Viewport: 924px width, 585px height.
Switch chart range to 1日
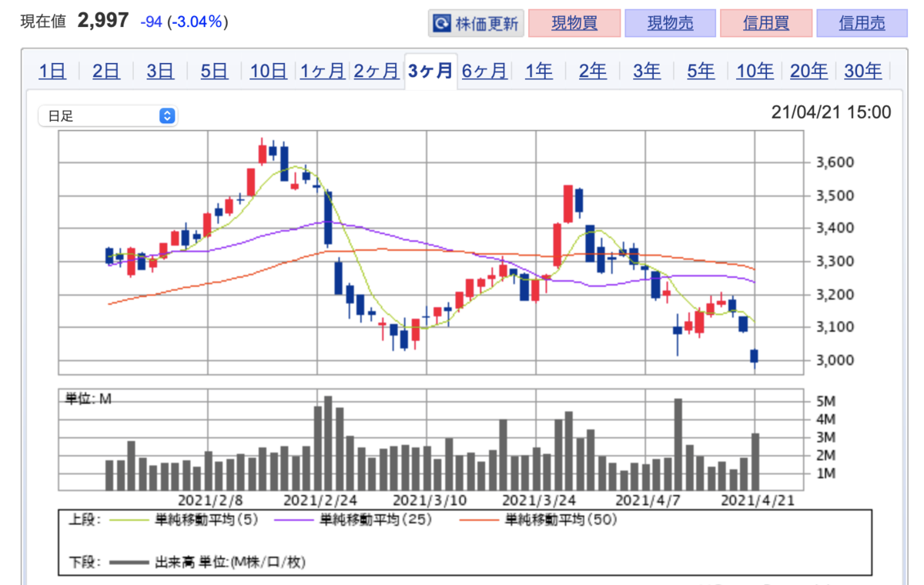(52, 72)
